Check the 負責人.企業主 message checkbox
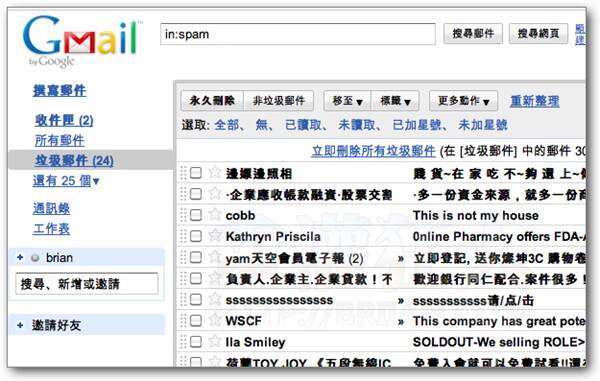The height and width of the screenshot is (381, 600). coord(196,278)
